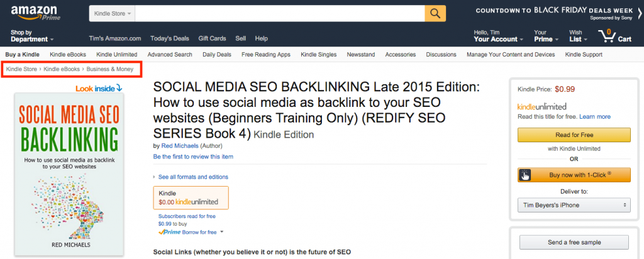Open the Red Michaels author link
This screenshot has height=259, width=644.
[180, 146]
